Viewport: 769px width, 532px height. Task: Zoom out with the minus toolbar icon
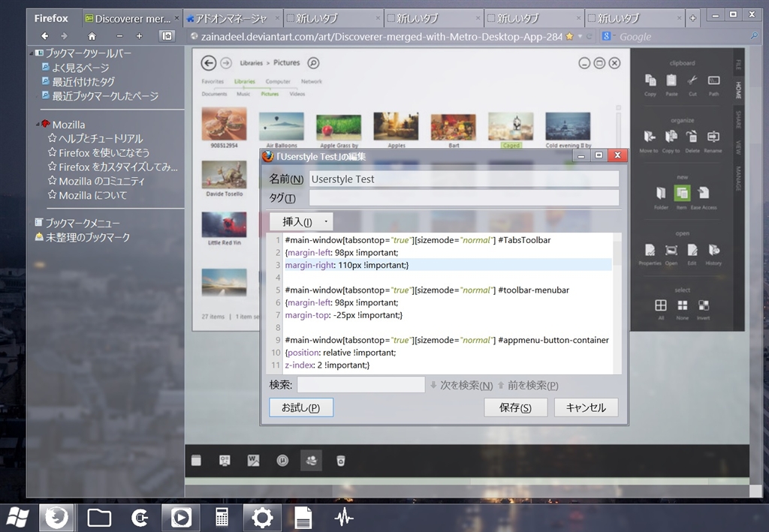119,36
